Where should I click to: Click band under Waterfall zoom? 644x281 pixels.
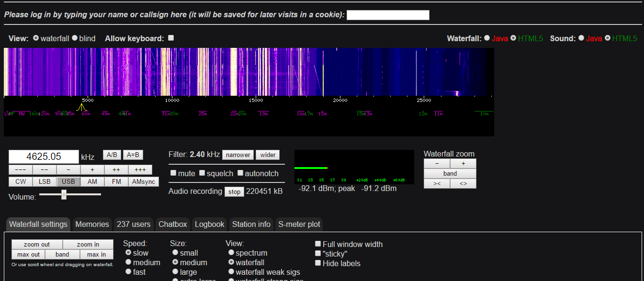pos(450,173)
